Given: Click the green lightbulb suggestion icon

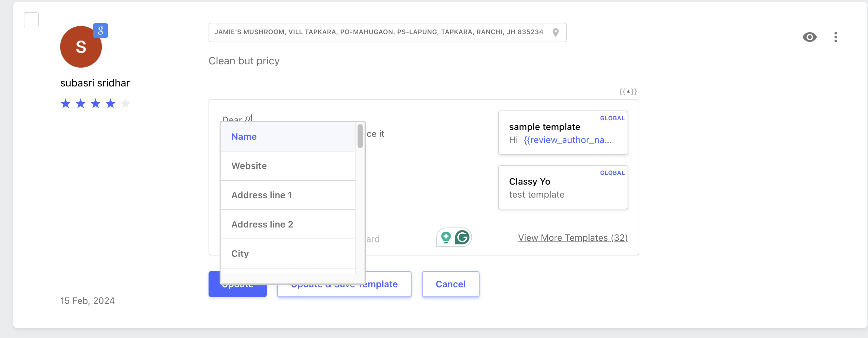Looking at the screenshot, I should pos(446,237).
